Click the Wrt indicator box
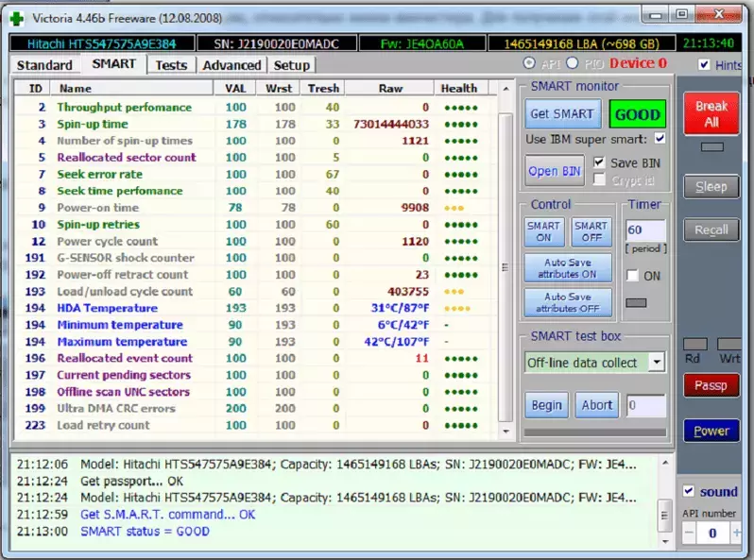Image resolution: width=754 pixels, height=560 pixels. coord(729,344)
